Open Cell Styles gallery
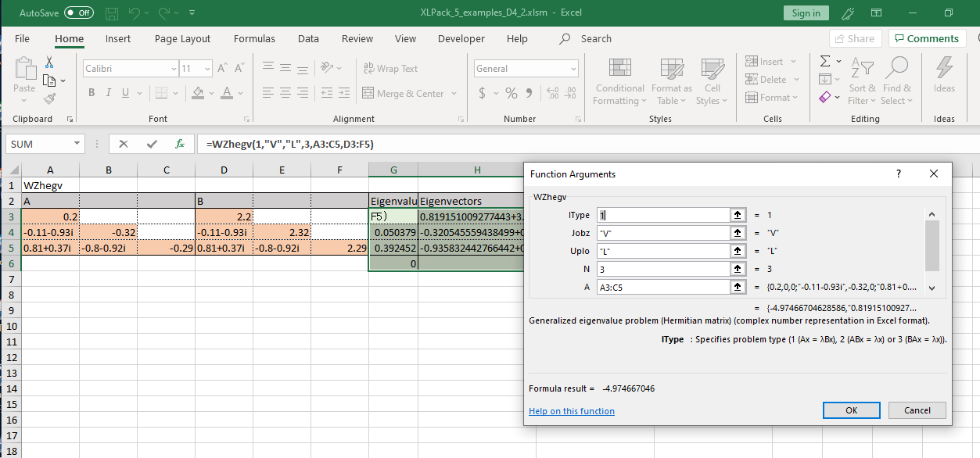980x458 pixels. [x=712, y=82]
